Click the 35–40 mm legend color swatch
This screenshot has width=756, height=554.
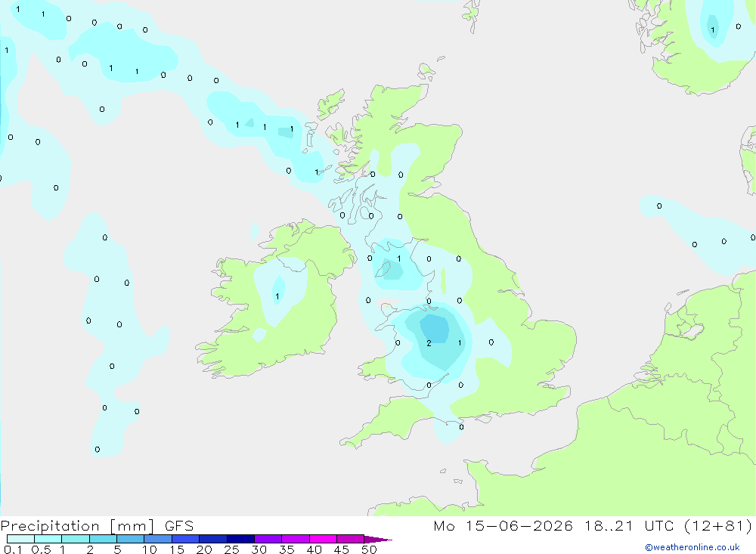[296, 539]
